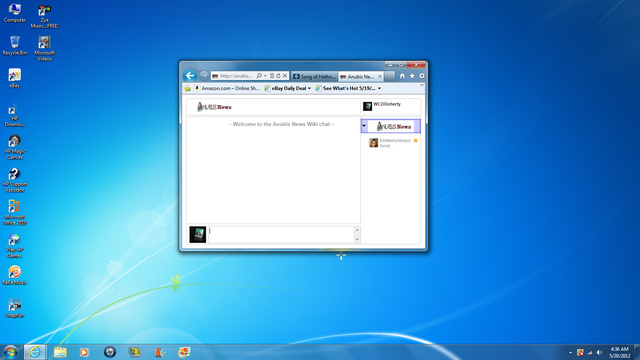The height and width of the screenshot is (360, 640).
Task: Click Add to Favorites bar star icon
Action: click(187, 88)
